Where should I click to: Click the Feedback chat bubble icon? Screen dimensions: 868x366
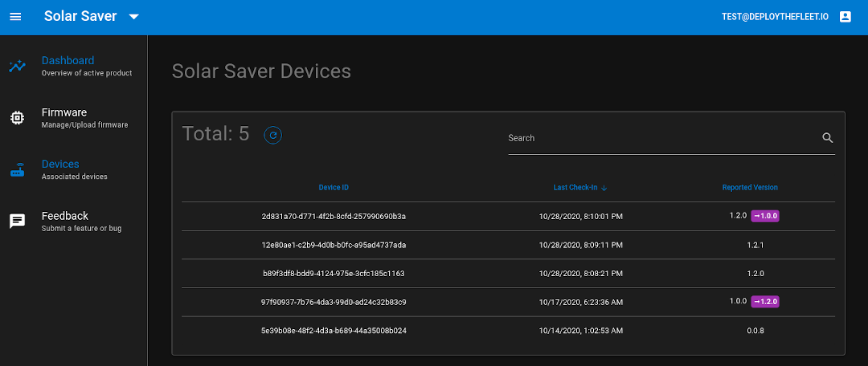[x=17, y=222]
